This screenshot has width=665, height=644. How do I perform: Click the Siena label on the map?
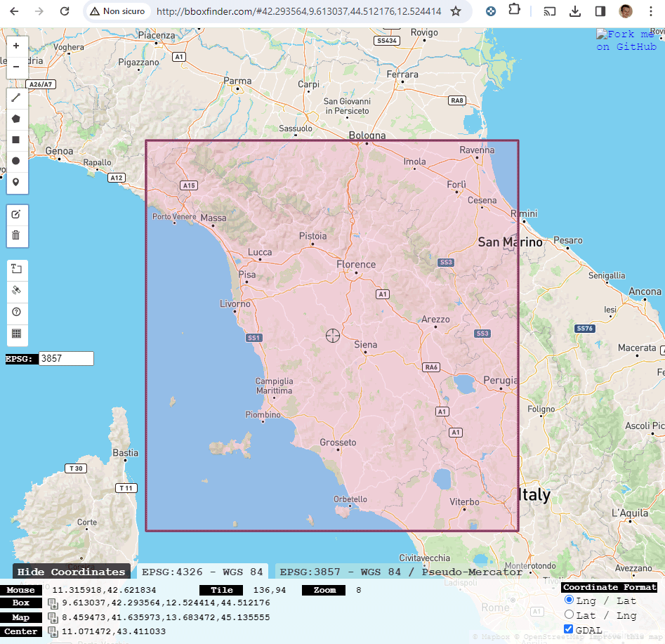pyautogui.click(x=366, y=345)
